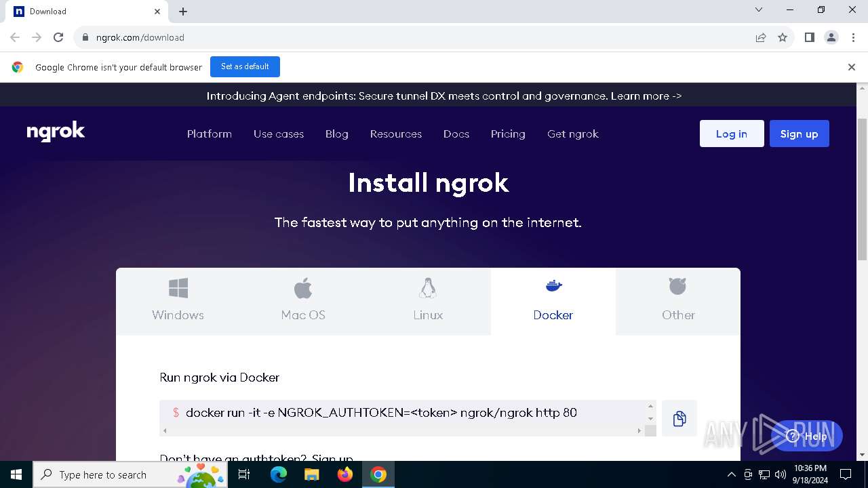Open the Chrome profile menu
This screenshot has width=868, height=488.
831,37
